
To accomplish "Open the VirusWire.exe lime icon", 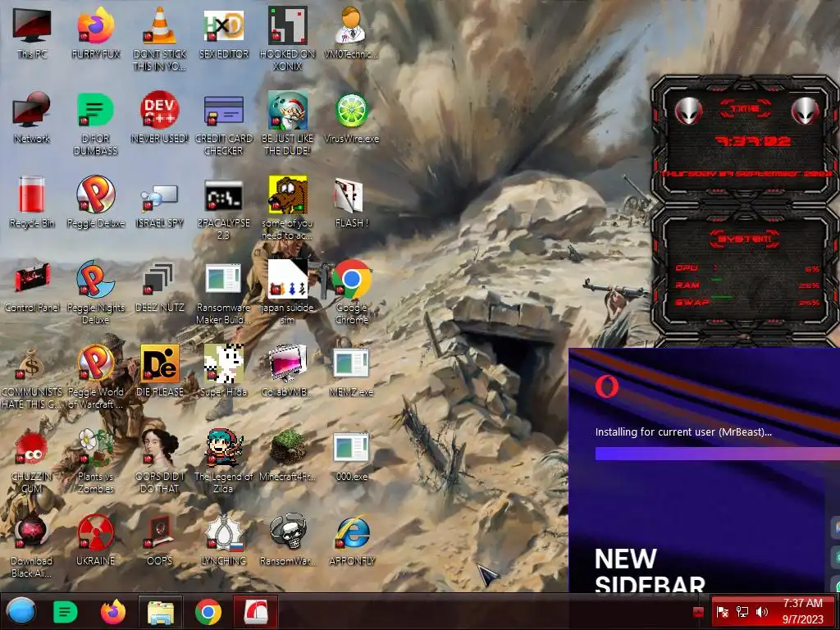I will (x=351, y=118).
